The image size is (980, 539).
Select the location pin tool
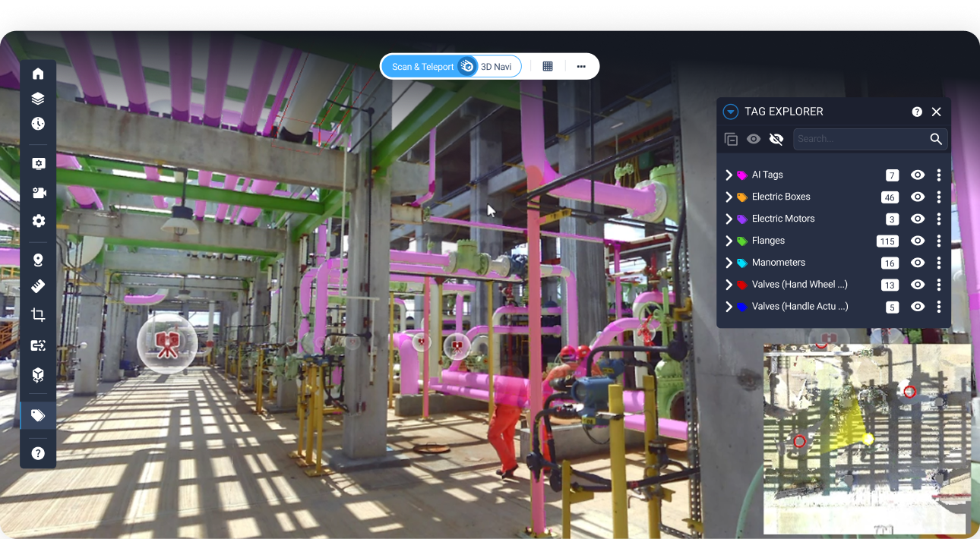pyautogui.click(x=38, y=260)
